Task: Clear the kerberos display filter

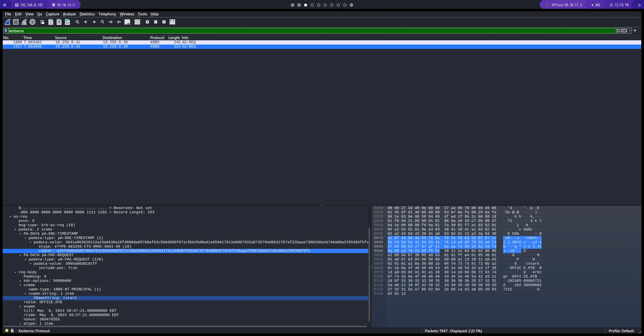Action: click(x=618, y=31)
